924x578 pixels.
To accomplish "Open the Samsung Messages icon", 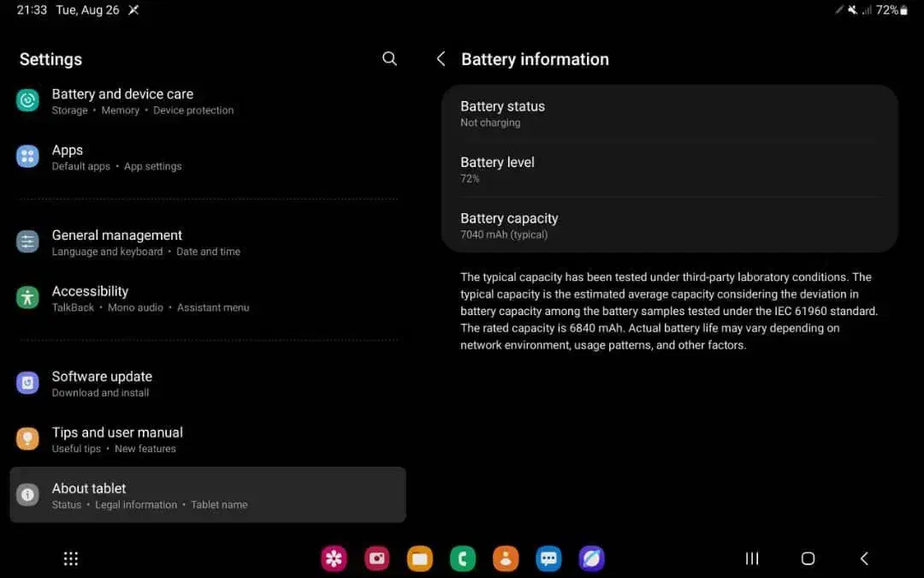I will (548, 558).
